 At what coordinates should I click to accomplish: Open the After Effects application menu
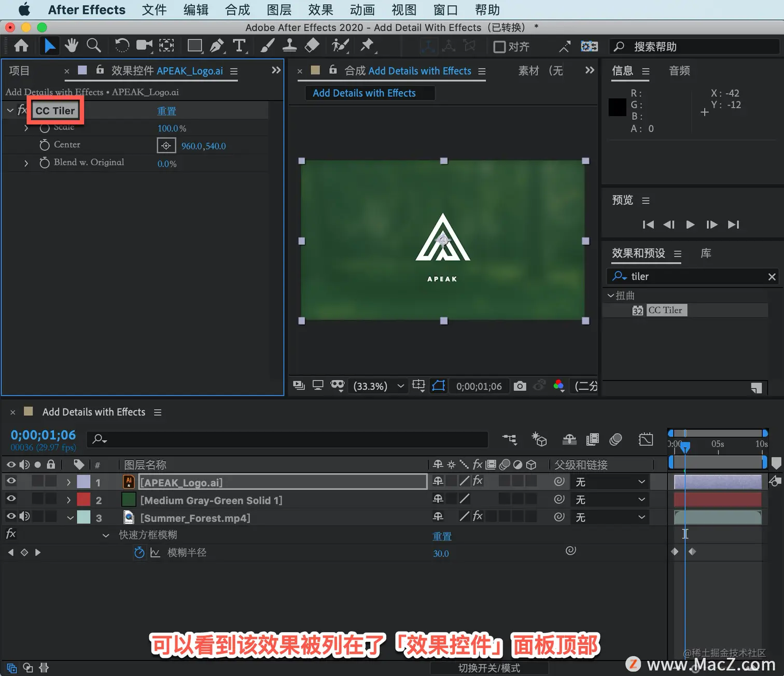point(87,10)
